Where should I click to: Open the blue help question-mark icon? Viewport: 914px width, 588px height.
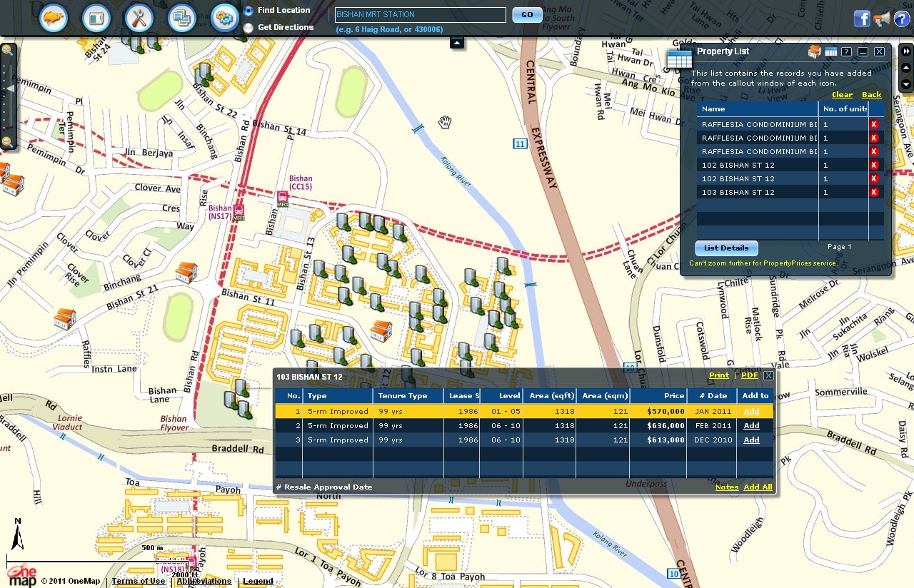902,19
